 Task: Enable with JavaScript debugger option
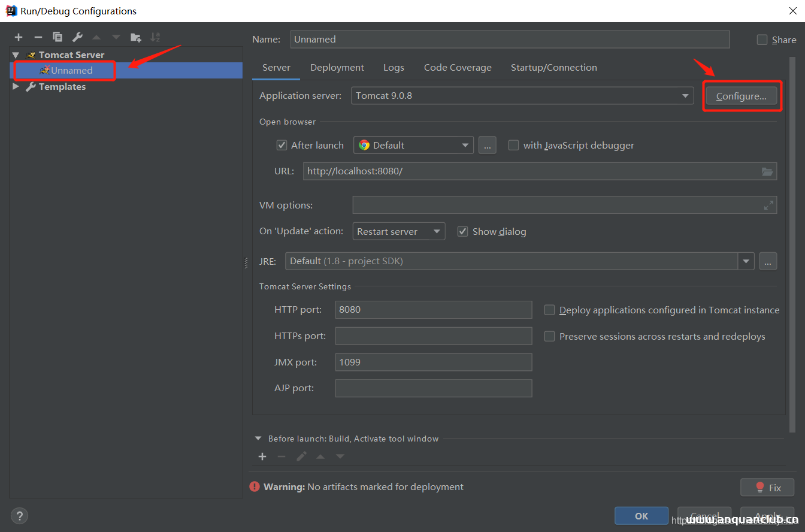pos(513,145)
